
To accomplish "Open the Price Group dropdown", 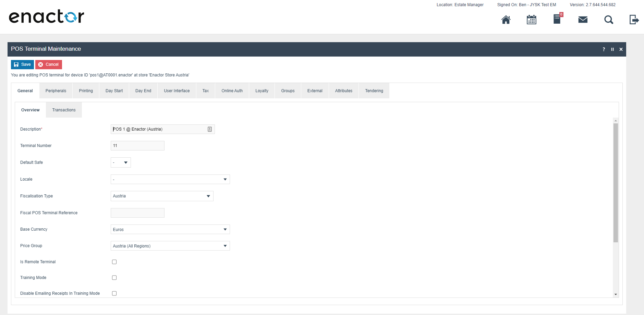I will 170,246.
